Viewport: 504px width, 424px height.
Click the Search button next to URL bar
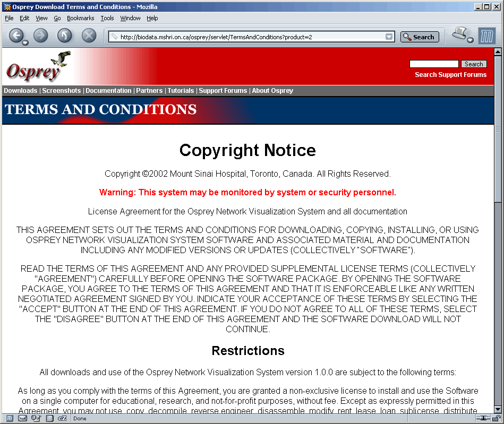(419, 37)
